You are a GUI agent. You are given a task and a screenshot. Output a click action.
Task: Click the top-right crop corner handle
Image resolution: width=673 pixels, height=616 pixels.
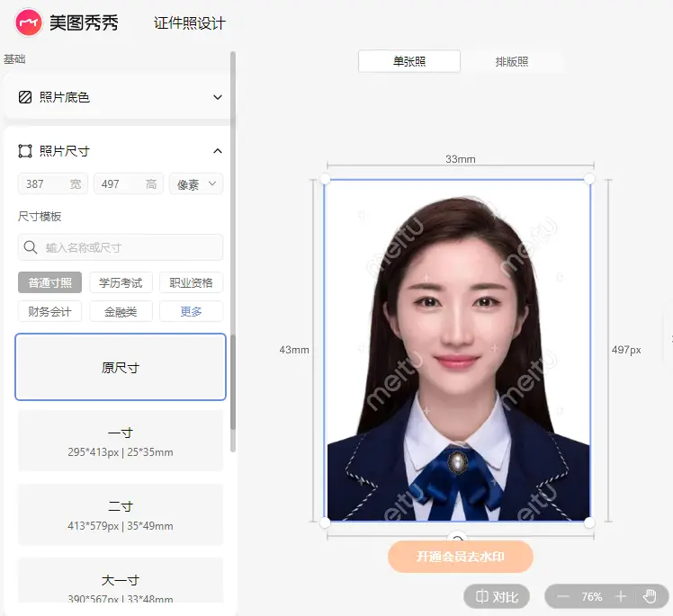click(589, 178)
